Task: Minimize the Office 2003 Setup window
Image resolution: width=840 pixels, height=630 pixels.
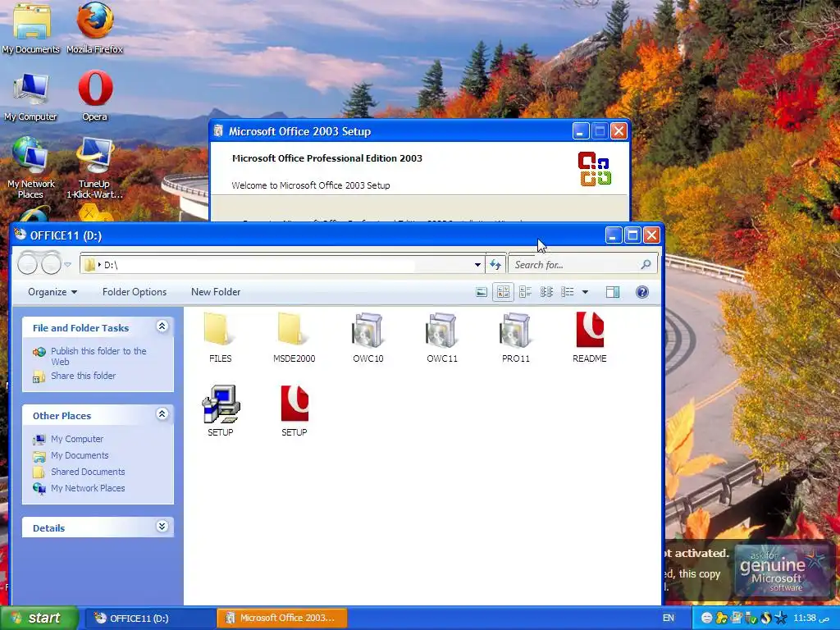Action: [x=581, y=131]
